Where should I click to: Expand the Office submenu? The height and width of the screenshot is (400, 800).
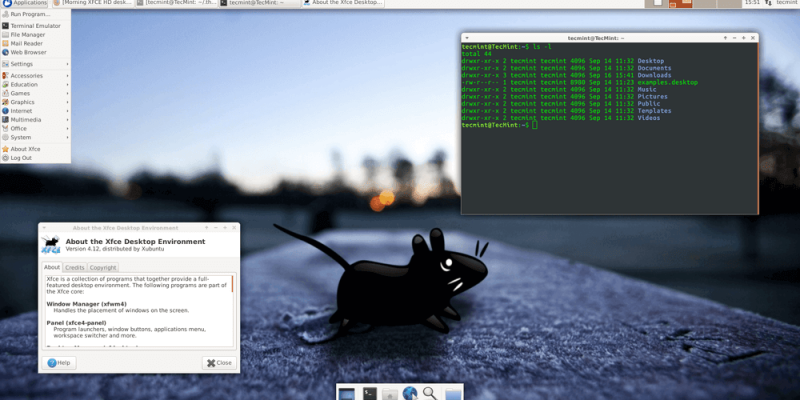[36, 129]
